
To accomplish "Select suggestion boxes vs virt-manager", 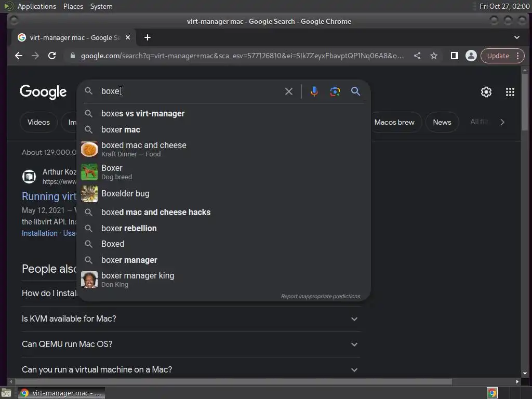I will [224, 114].
